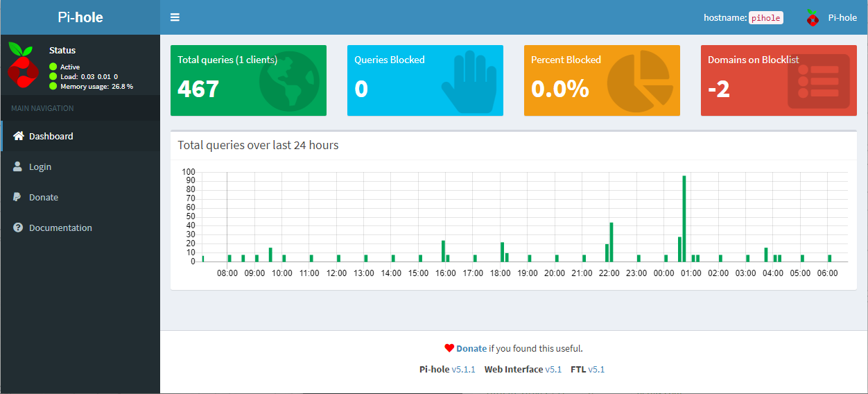The width and height of the screenshot is (868, 394).
Task: Click the globe icon in Total queries card
Action: (289, 81)
